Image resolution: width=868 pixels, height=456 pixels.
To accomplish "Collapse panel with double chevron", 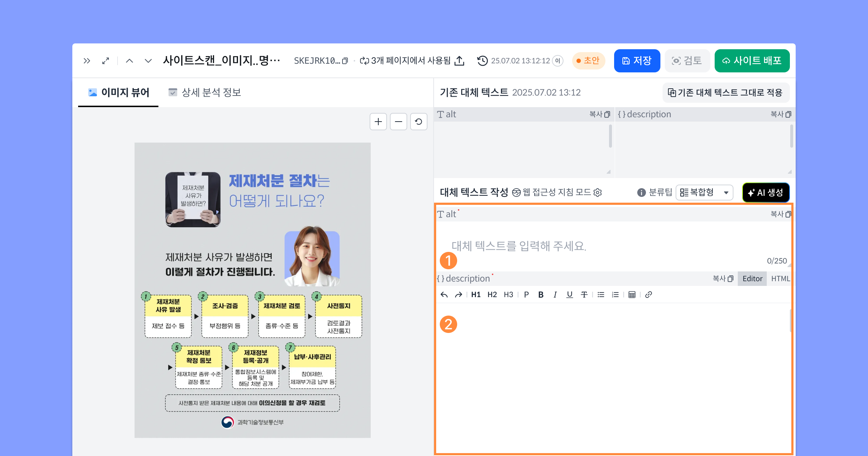I will 87,61.
